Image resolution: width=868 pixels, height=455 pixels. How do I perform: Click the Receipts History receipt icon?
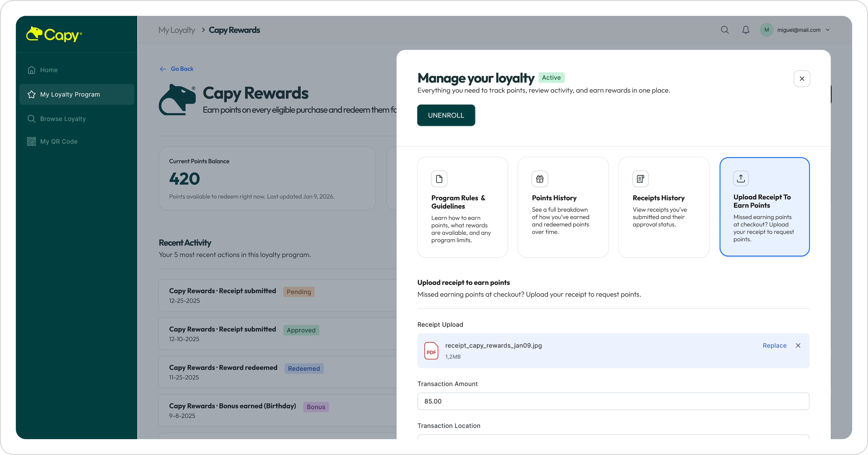click(x=640, y=179)
